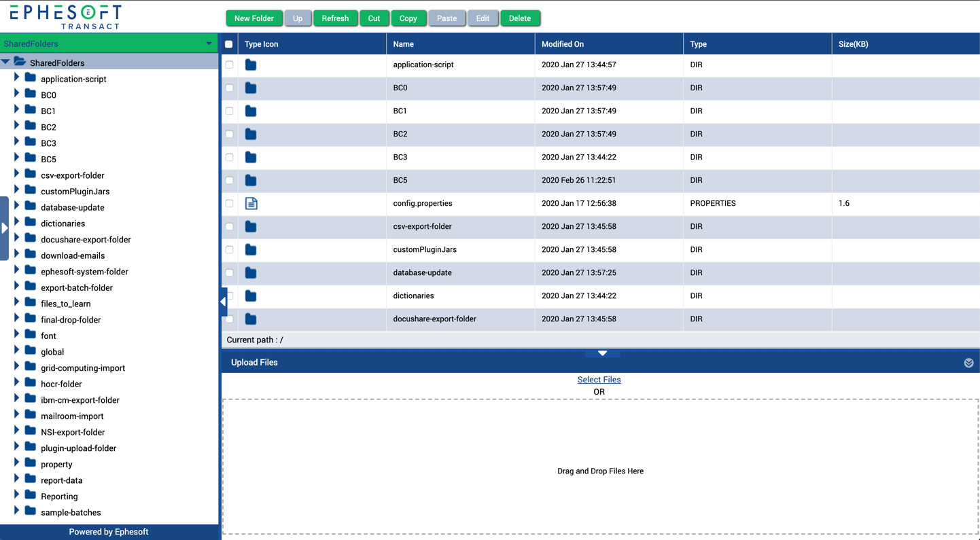Screen dimensions: 980x540
Task: Collapse the SharedFolders root tree node
Action: 5,62
